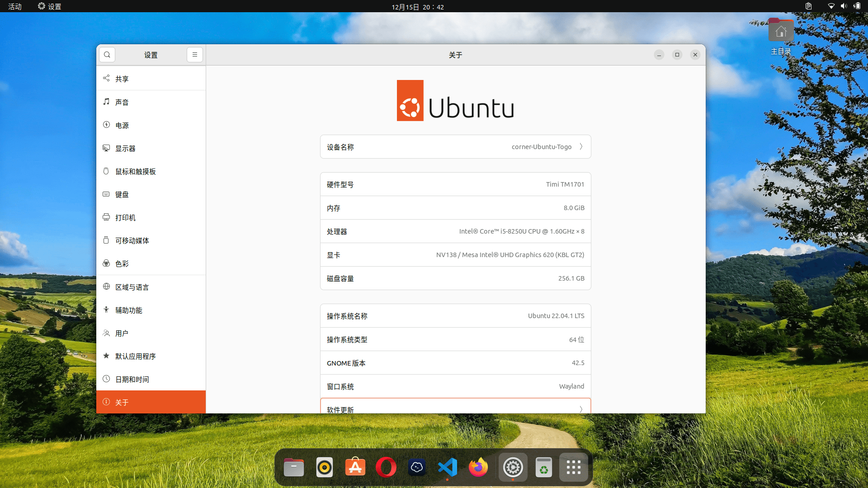Click the power icon beside 电源
This screenshot has width=868, height=488.
pyautogui.click(x=106, y=125)
